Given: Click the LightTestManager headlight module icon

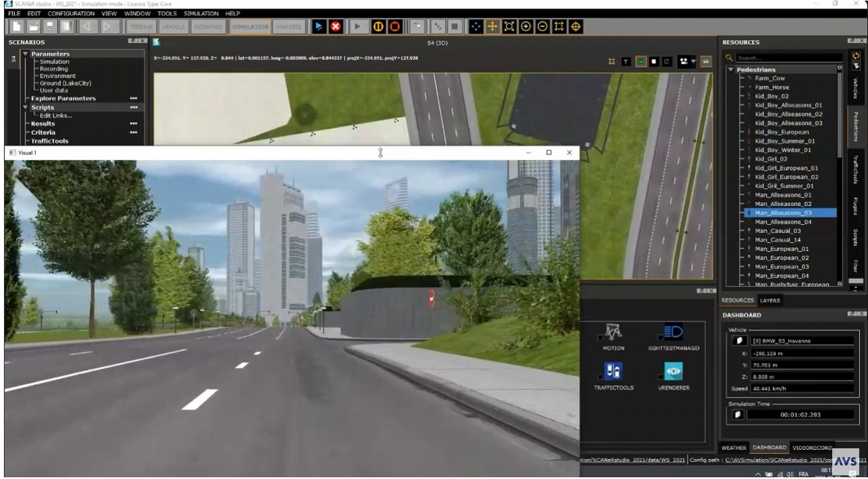Looking at the screenshot, I should [673, 332].
